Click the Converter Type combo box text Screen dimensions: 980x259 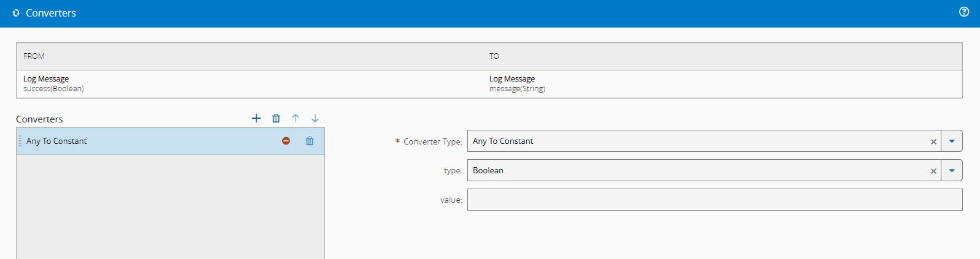point(693,141)
